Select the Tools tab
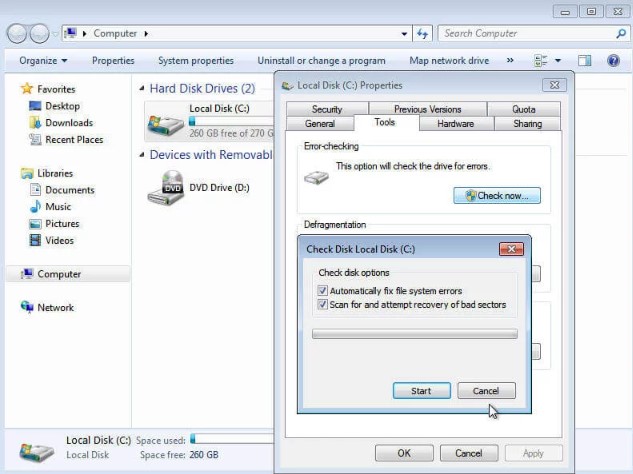 tap(385, 122)
